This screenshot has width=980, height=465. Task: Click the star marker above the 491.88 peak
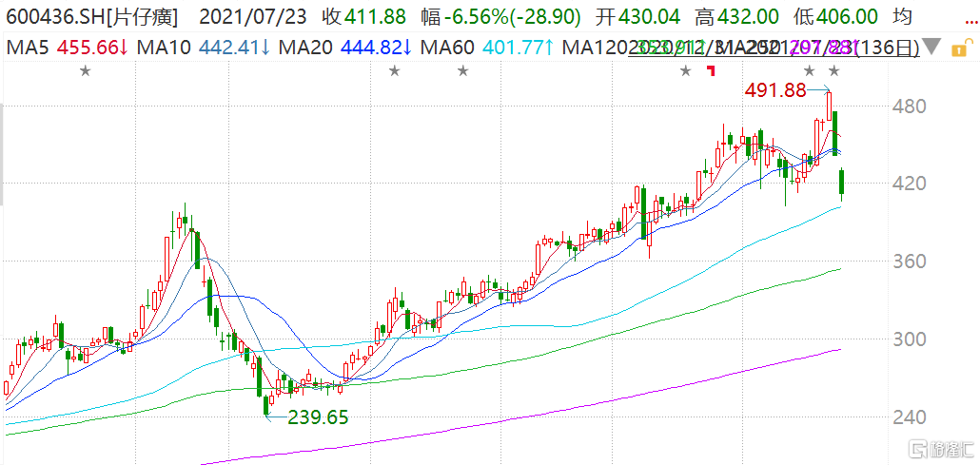833,70
